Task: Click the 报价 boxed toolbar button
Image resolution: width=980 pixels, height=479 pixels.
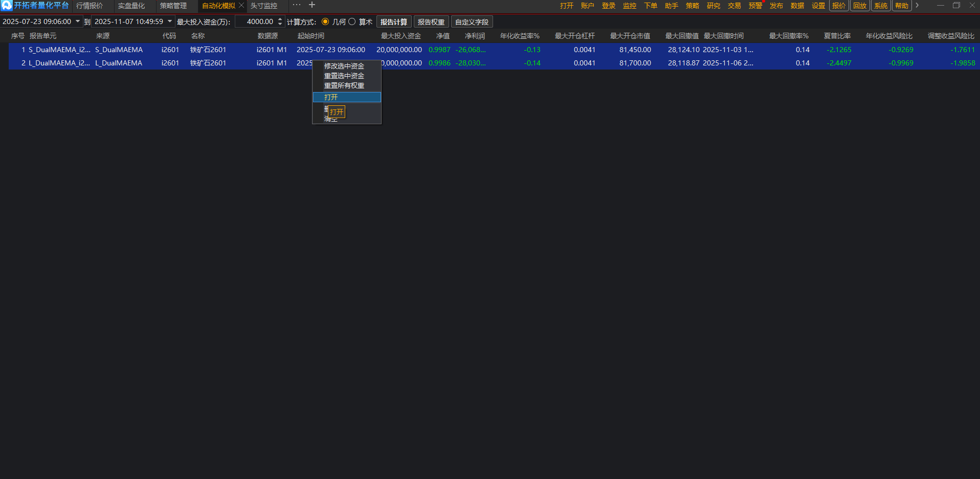Action: click(x=839, y=6)
